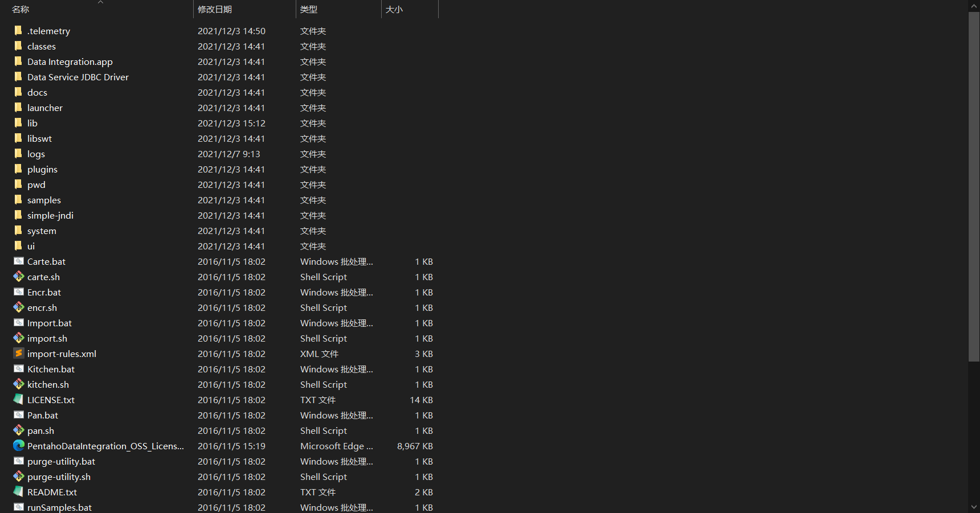The image size is (980, 513).
Task: Click the TXT 文件 type of README.txt
Action: point(318,492)
